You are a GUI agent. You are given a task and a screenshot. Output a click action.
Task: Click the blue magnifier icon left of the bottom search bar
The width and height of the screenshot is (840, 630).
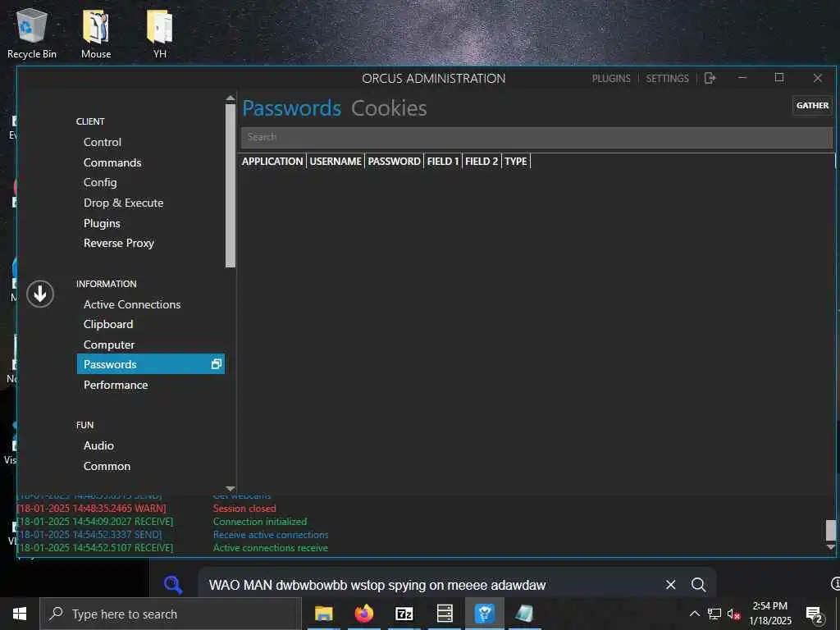click(173, 584)
